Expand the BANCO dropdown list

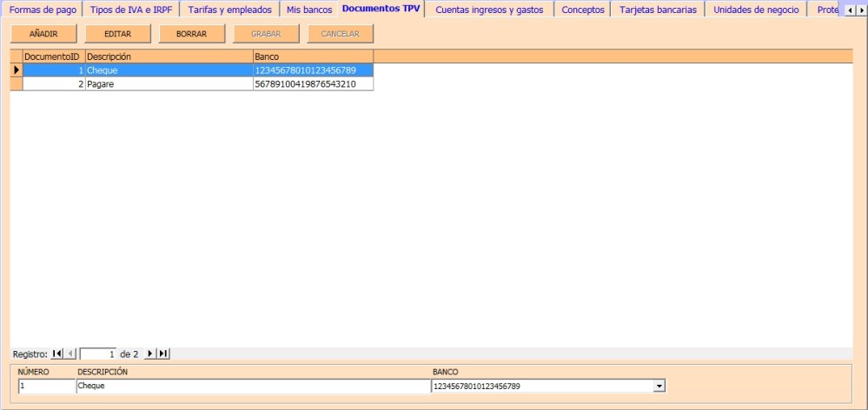(x=659, y=386)
